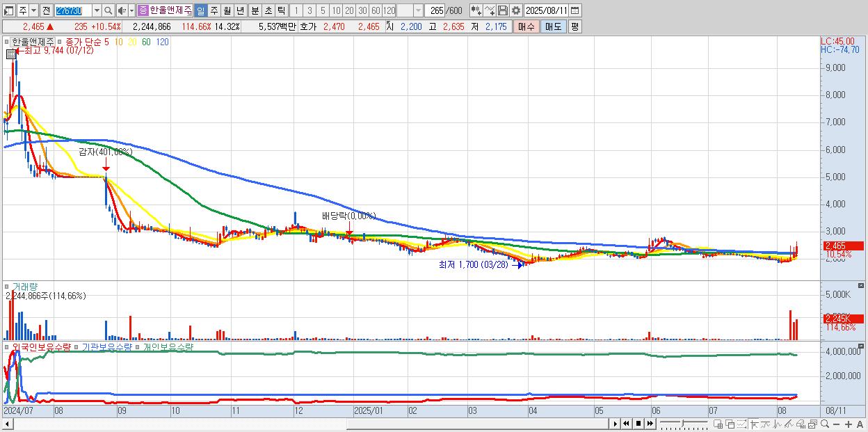Select the 일 daily chart period
The image size is (868, 432).
click(x=200, y=10)
